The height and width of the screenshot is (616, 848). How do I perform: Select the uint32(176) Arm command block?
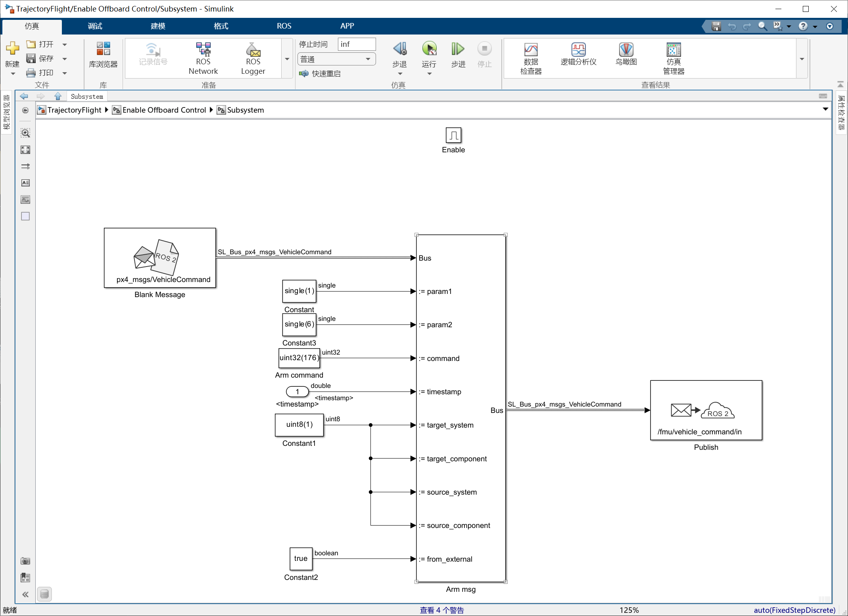pyautogui.click(x=299, y=358)
